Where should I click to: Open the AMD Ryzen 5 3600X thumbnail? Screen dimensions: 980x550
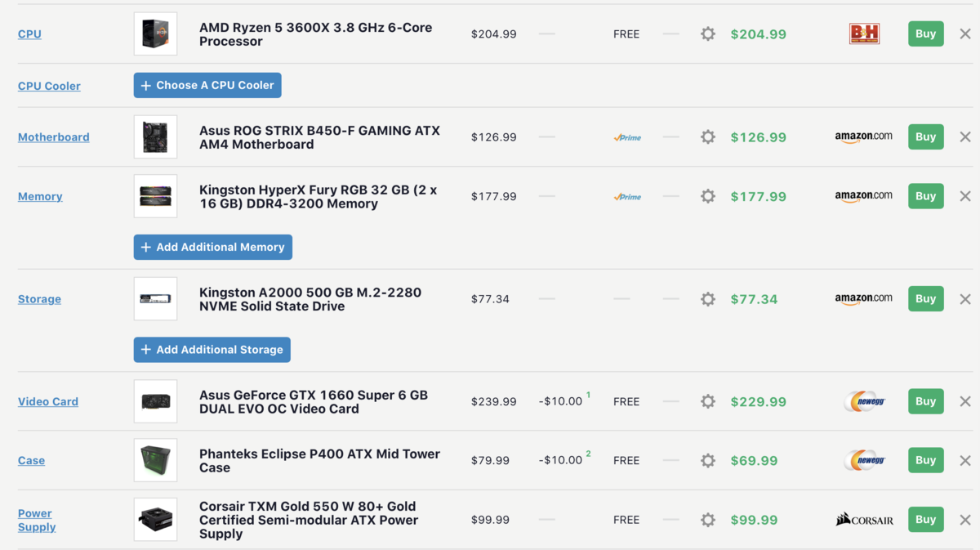pos(155,34)
